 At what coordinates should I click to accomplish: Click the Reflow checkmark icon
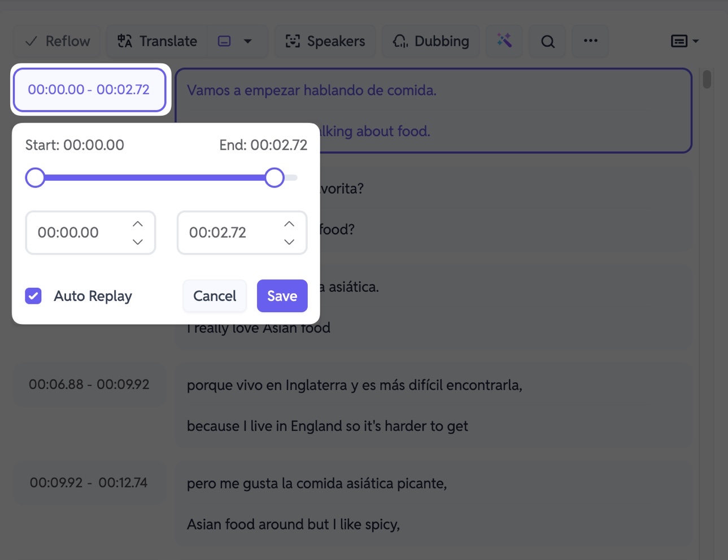coord(32,41)
